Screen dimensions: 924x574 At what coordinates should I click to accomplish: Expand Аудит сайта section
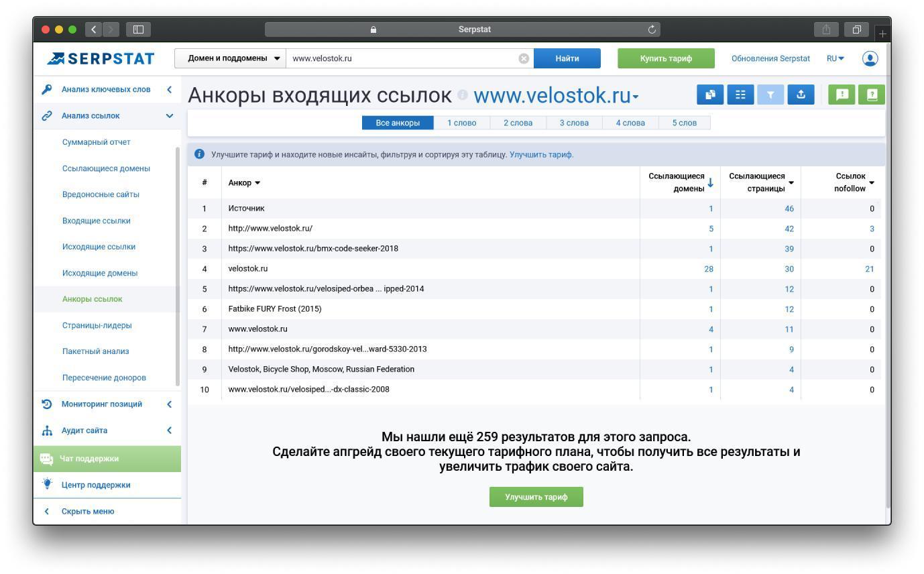(170, 431)
